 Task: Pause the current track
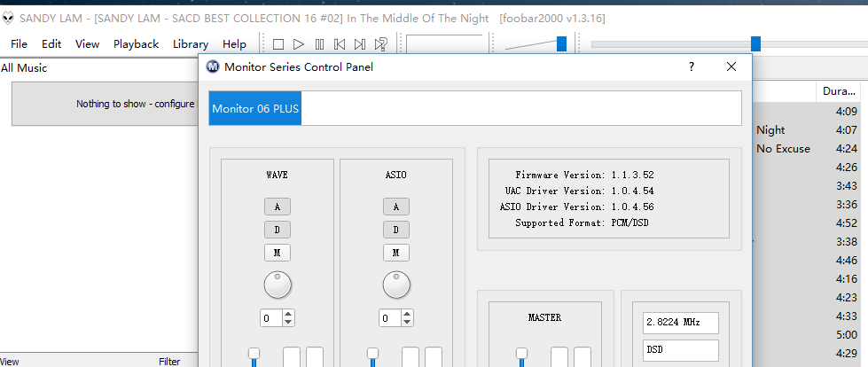(x=319, y=43)
